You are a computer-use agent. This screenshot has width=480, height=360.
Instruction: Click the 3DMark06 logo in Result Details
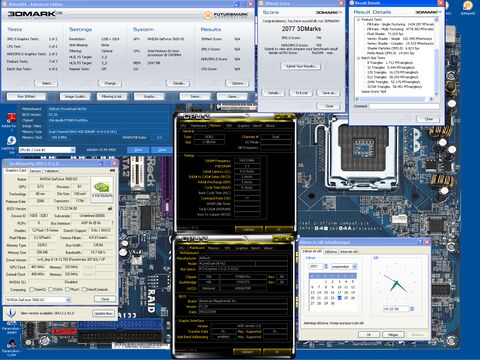[427, 12]
